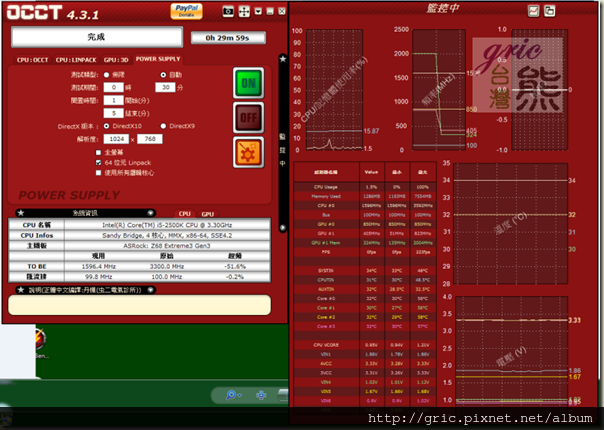Toggle the 64 位元 Linpack checkbox
The height and width of the screenshot is (430, 604).
pyautogui.click(x=99, y=163)
